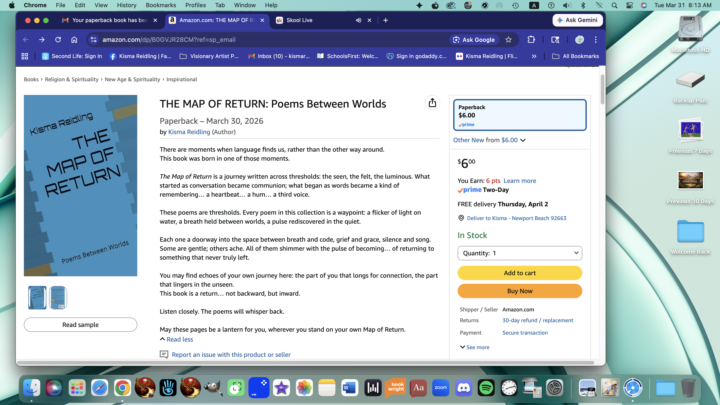This screenshot has width=720, height=405.
Task: Open Deliver to Kisma address link
Action: click(516, 218)
